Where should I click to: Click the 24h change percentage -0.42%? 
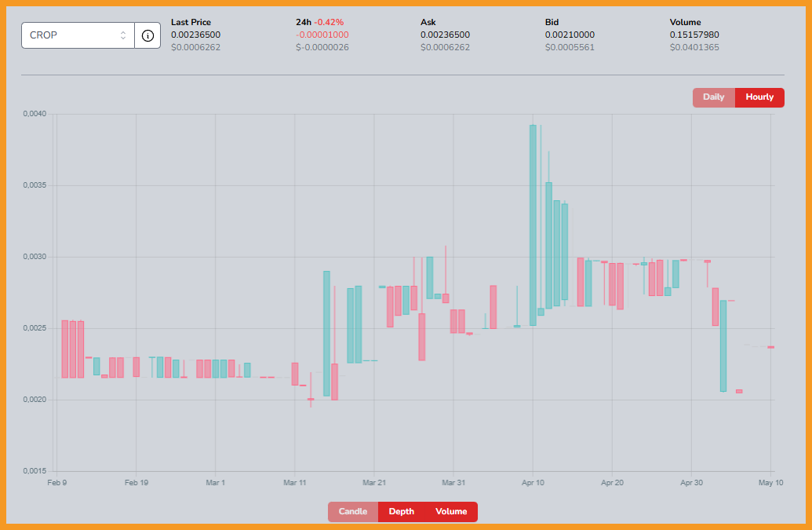coord(329,22)
